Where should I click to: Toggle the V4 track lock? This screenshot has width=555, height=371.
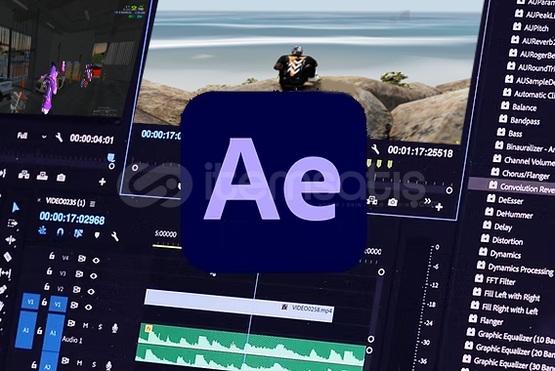click(x=52, y=256)
